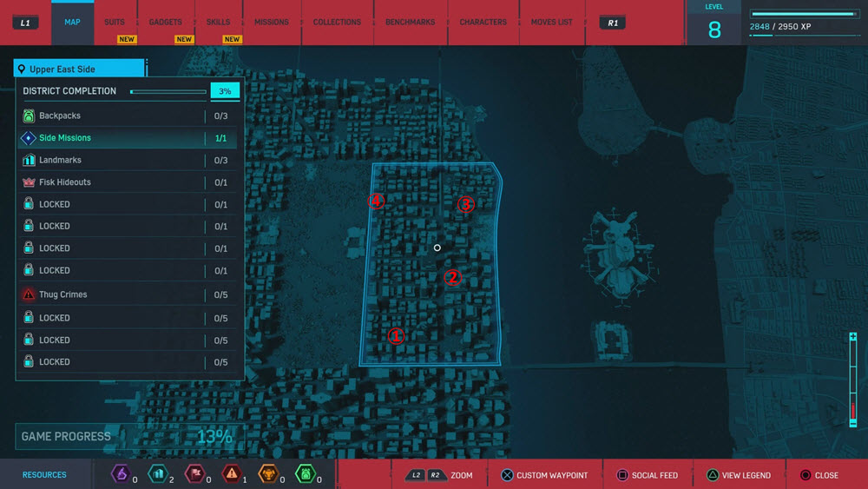Select the Side Missions row text
Screen dimensions: 868x489
point(65,138)
